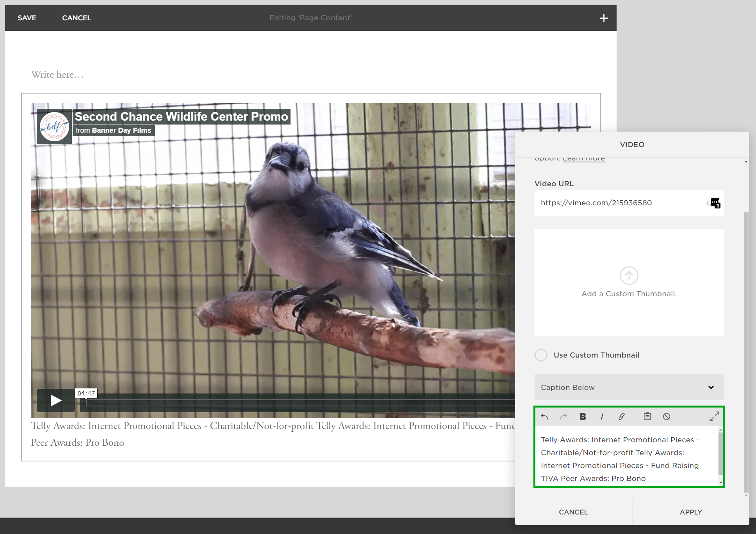Open the Second Chance Wildlife Center Promo title link
Screen dimensions: 756x534
tap(182, 116)
